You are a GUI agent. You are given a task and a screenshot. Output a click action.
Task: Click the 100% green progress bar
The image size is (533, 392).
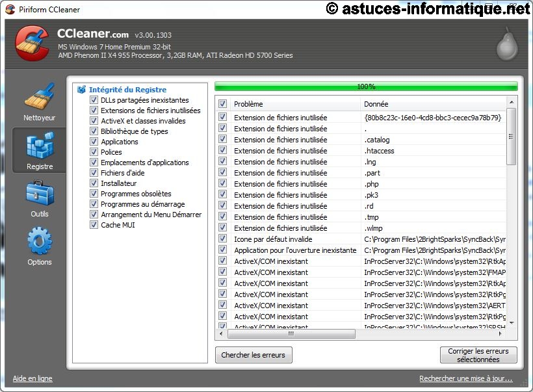point(366,86)
